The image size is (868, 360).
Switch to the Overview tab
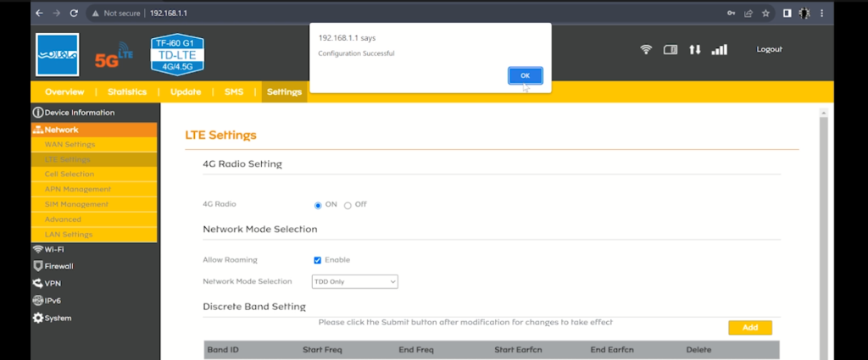click(64, 91)
